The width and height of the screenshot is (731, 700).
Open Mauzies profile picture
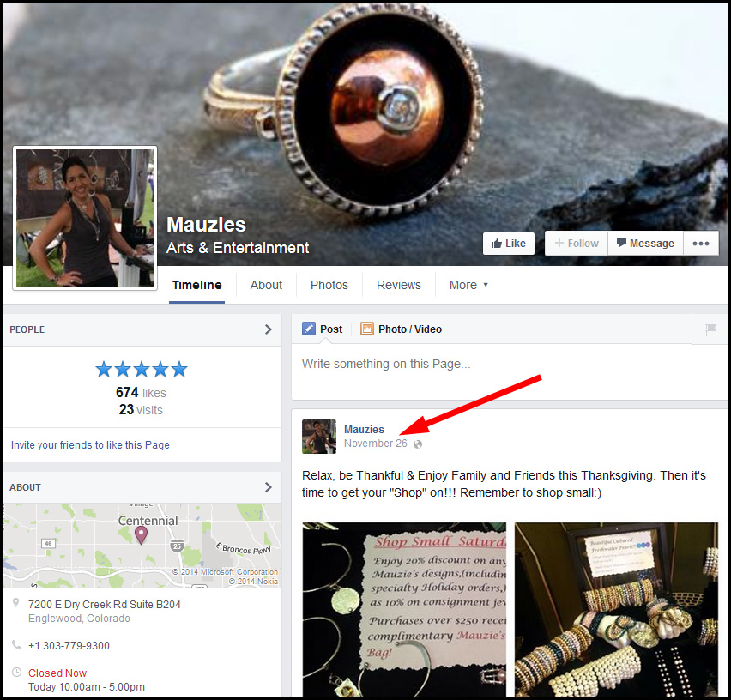pos(85,218)
